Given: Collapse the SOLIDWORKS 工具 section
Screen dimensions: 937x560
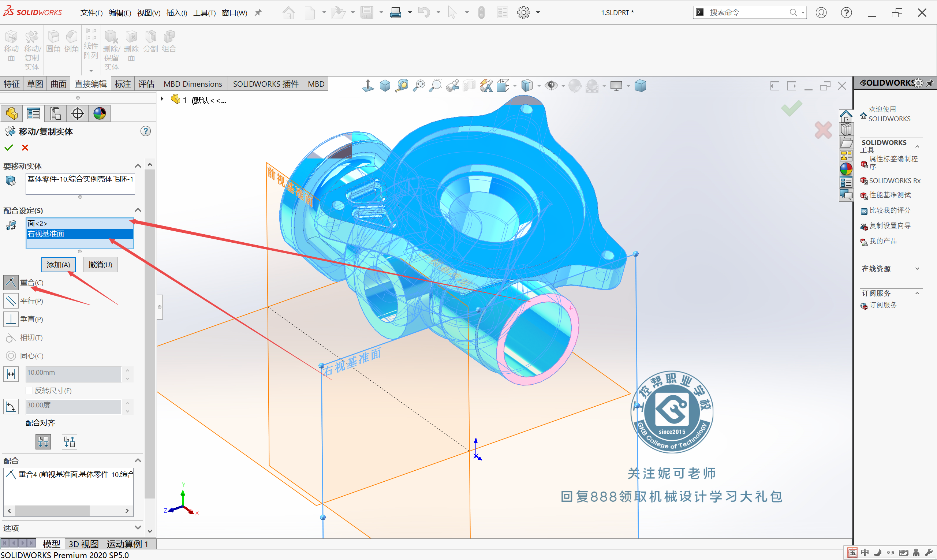Looking at the screenshot, I should tap(917, 146).
